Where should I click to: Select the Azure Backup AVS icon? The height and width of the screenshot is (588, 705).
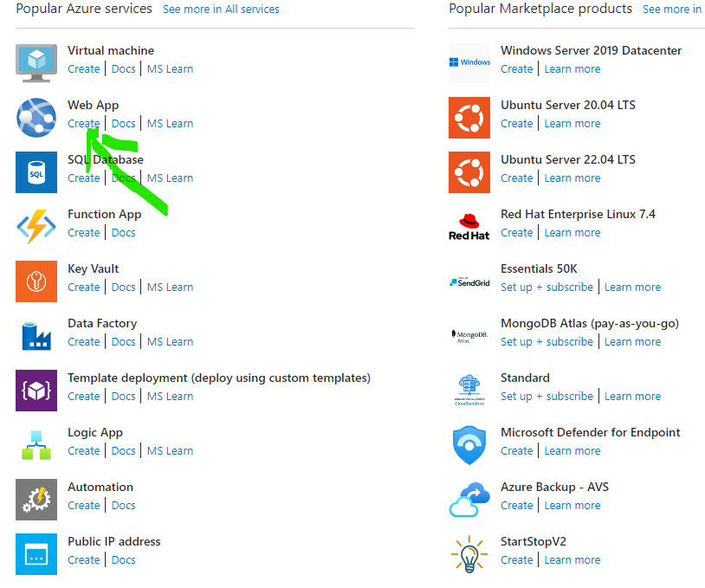tap(469, 500)
